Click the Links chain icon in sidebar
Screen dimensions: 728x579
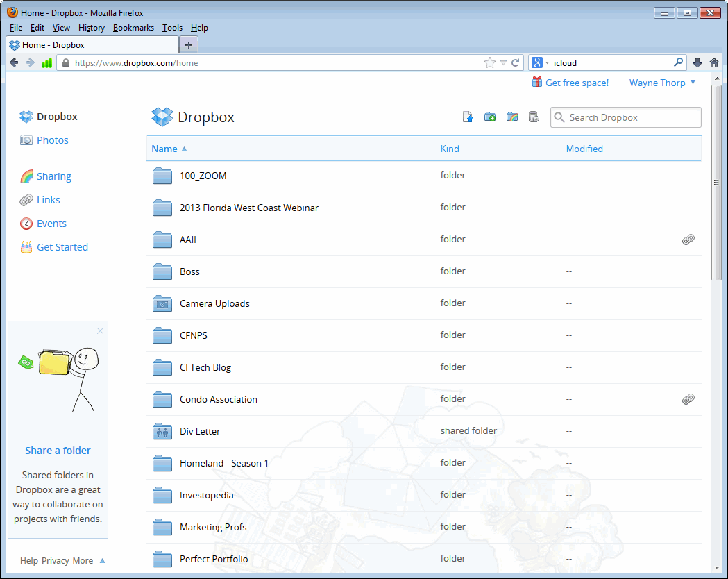click(26, 200)
